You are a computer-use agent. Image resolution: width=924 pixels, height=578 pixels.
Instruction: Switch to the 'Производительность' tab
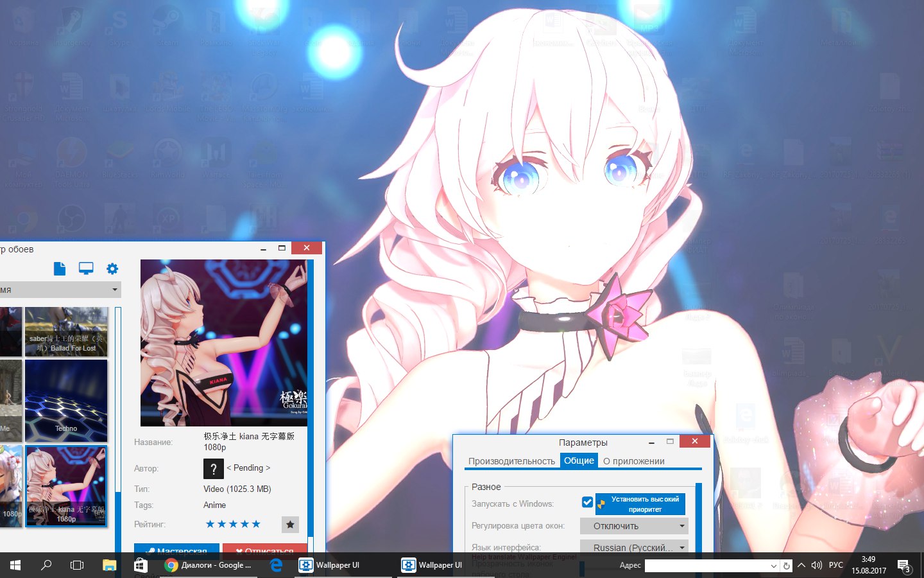[511, 461]
